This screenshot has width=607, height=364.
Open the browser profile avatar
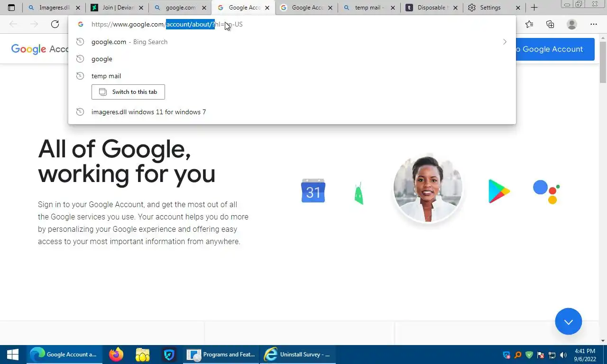[572, 24]
